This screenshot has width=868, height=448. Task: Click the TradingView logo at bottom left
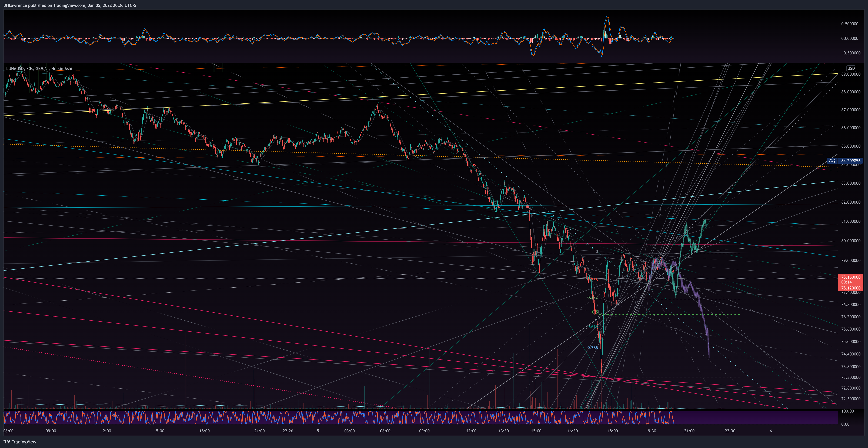[x=20, y=442]
